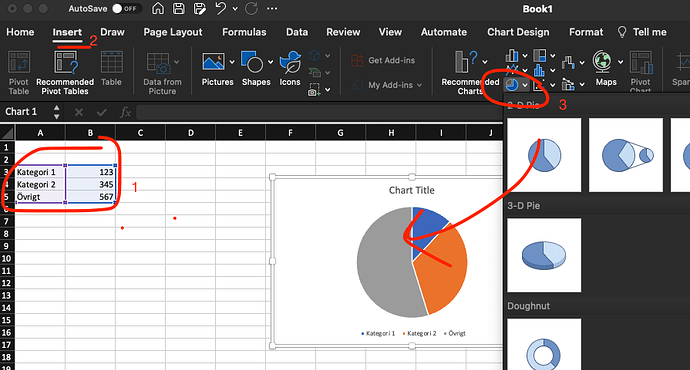Choose the Doughnut chart thumbnail
The image size is (690, 370).
coord(544,344)
